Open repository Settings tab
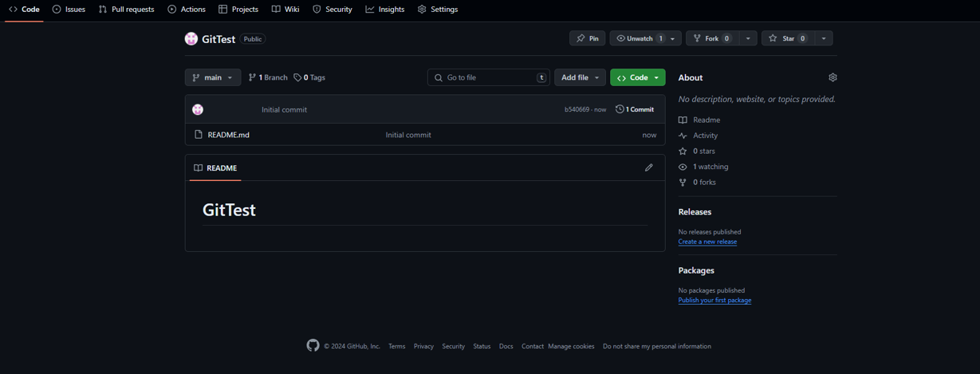The width and height of the screenshot is (980, 374). click(x=438, y=10)
